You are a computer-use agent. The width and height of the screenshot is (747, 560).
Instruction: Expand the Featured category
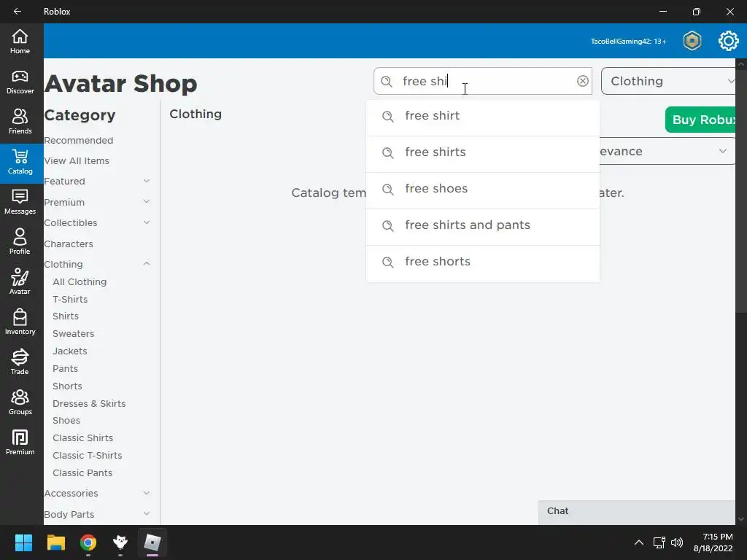pyautogui.click(x=147, y=181)
